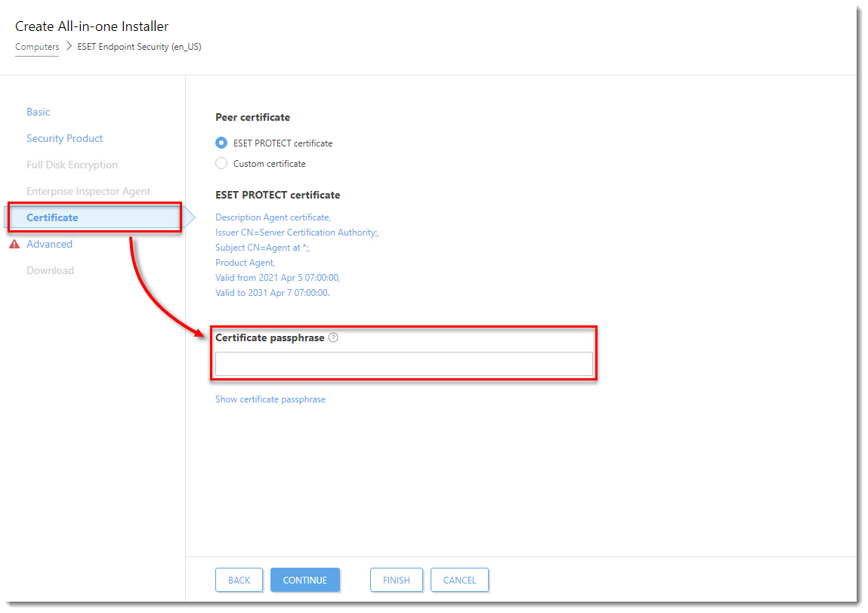Click CONTINUE to proceed
The image size is (868, 613).
tap(305, 580)
